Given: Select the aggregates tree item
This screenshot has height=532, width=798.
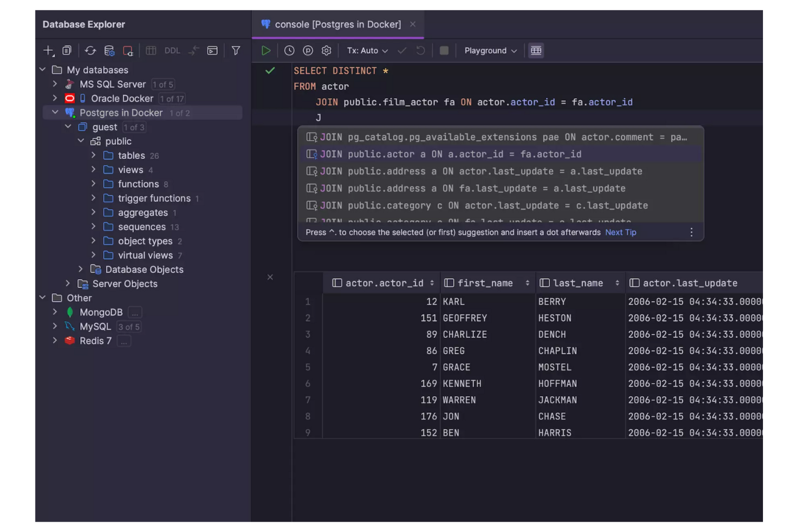Looking at the screenshot, I should click(143, 213).
